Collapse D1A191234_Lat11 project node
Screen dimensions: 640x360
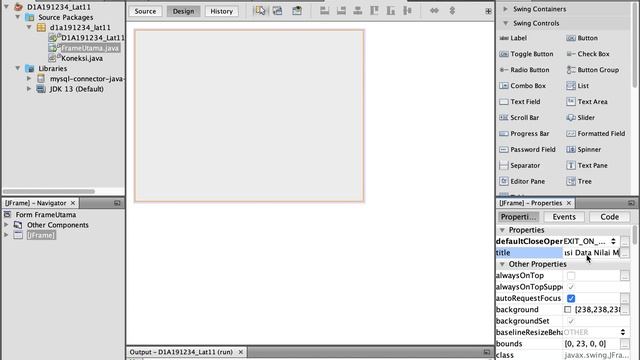point(7,7)
